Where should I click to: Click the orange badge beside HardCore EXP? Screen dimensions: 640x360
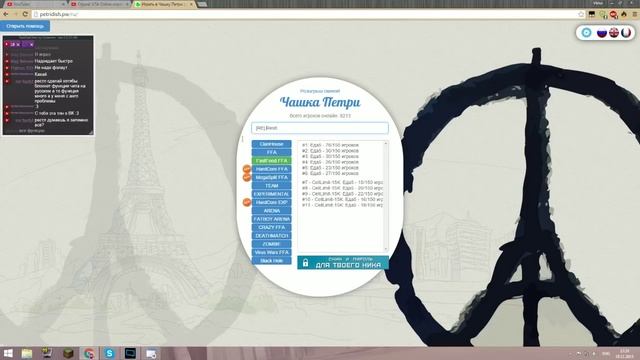coord(247,202)
